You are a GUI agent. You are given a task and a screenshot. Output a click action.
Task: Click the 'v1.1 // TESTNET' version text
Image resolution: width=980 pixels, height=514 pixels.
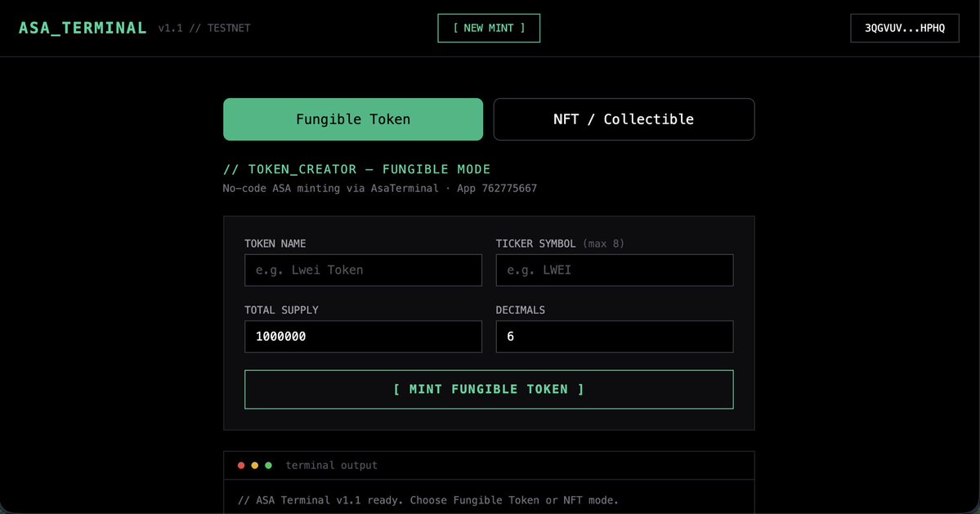(204, 28)
